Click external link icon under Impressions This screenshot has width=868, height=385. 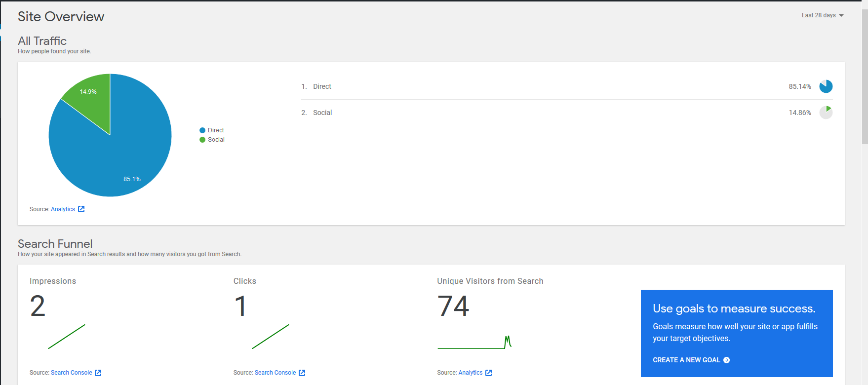[98, 373]
